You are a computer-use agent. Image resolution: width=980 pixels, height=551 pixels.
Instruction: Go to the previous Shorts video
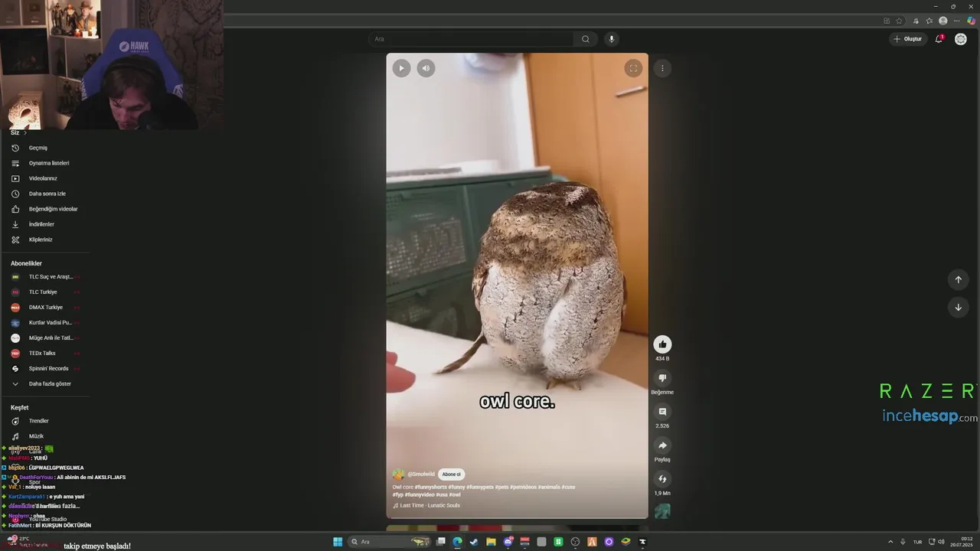(x=958, y=279)
